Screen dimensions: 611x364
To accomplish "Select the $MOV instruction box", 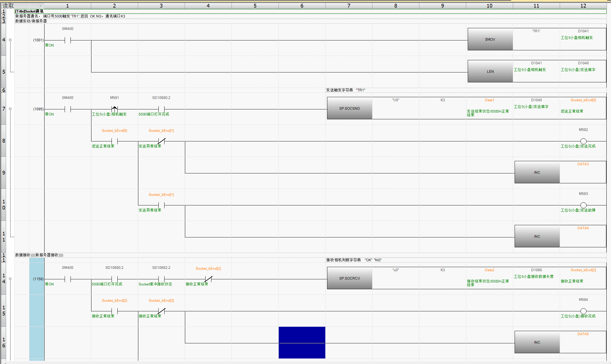I will pyautogui.click(x=490, y=39).
